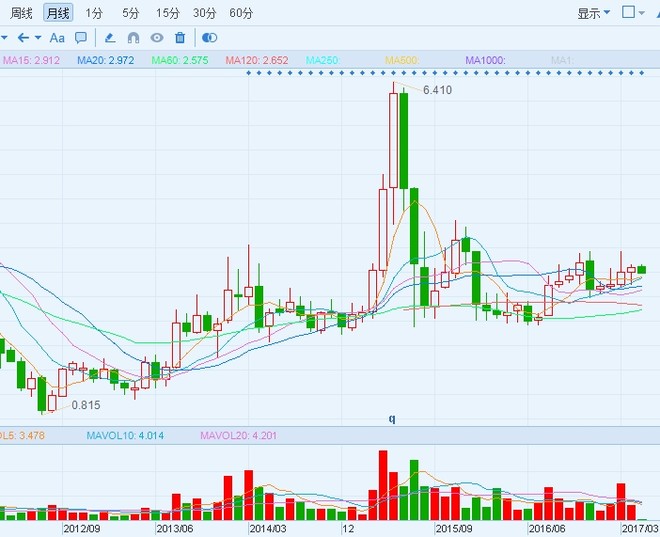Click the MA500 indicator label

[402, 60]
